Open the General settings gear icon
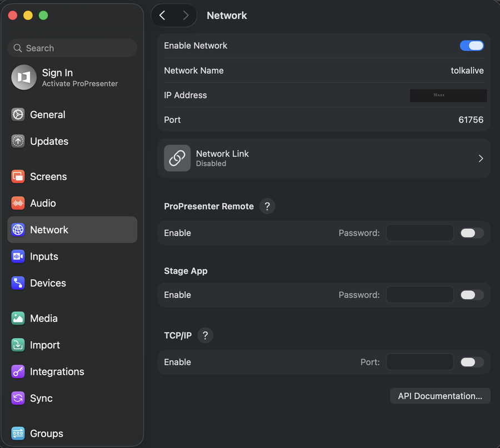 pos(18,115)
